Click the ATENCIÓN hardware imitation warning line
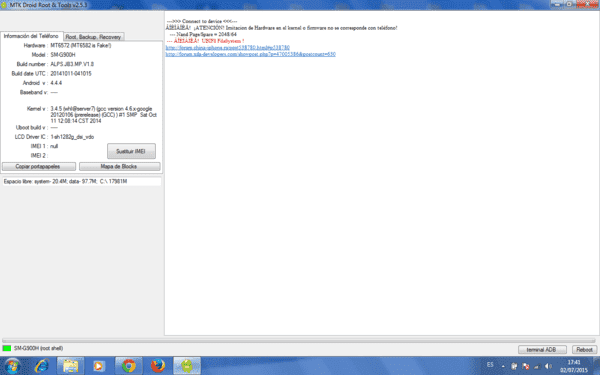This screenshot has width=600, height=375. pyautogui.click(x=281, y=28)
